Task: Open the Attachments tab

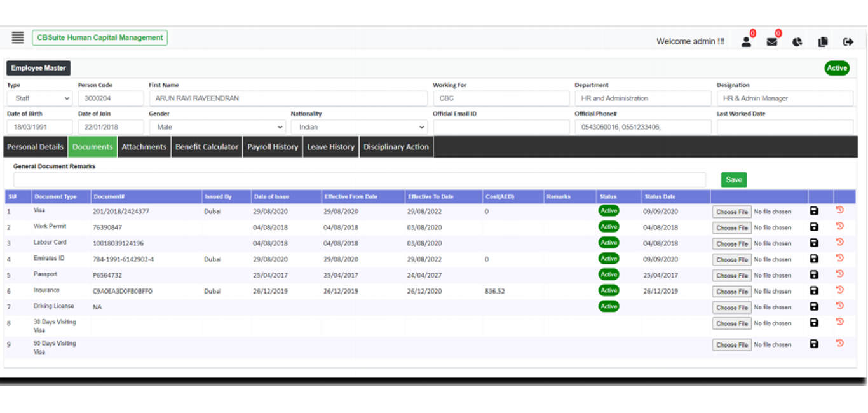Action: (144, 147)
